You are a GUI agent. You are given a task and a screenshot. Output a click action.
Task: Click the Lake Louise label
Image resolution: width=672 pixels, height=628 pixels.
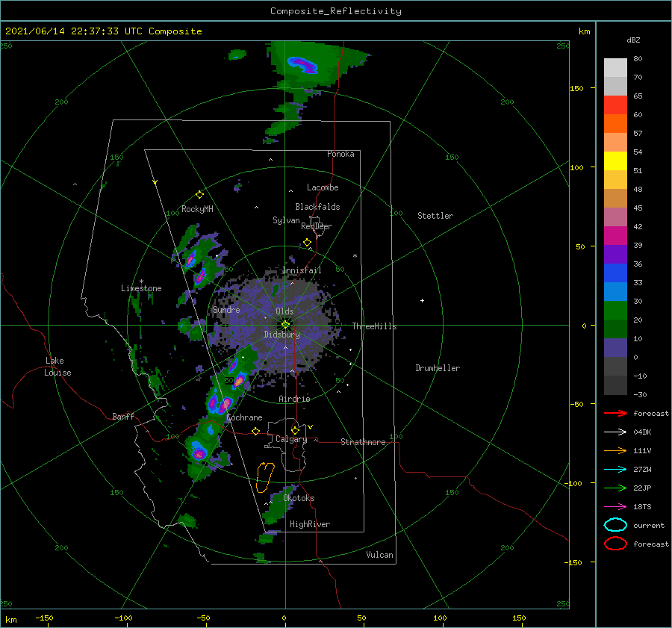tap(57, 367)
